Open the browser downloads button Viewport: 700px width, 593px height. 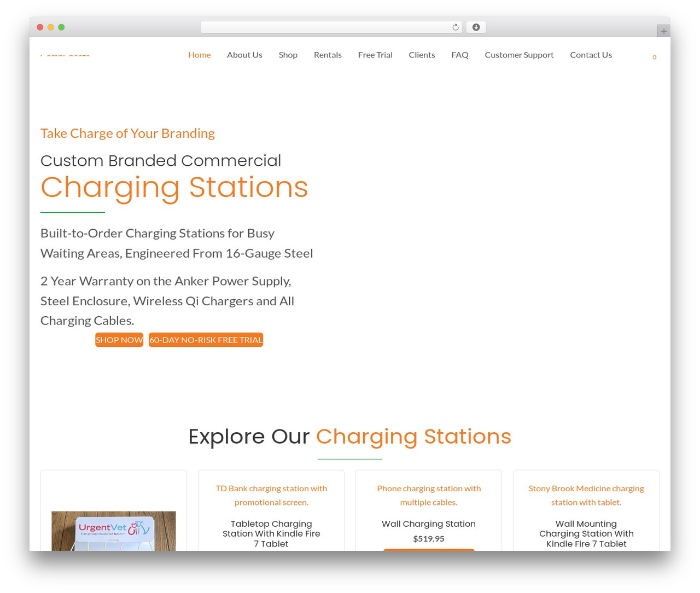click(x=476, y=27)
